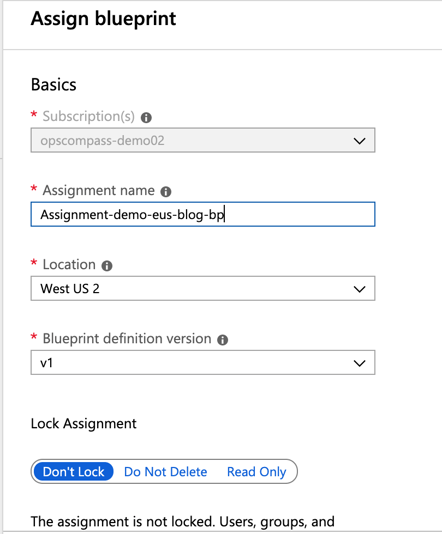Choose the Do Not Delete lock mode

click(x=165, y=472)
